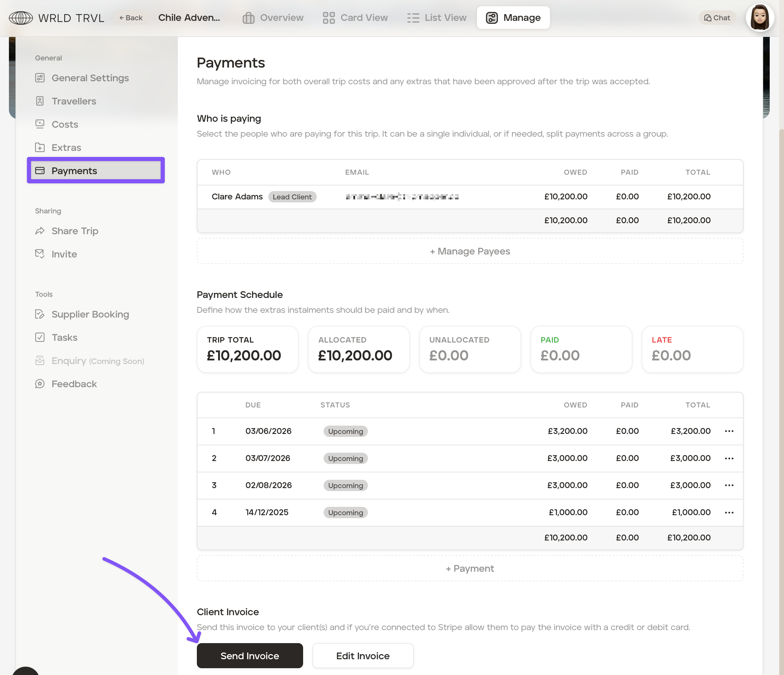Open Share Trip in sidebar
This screenshot has width=784, height=675.
pos(75,231)
